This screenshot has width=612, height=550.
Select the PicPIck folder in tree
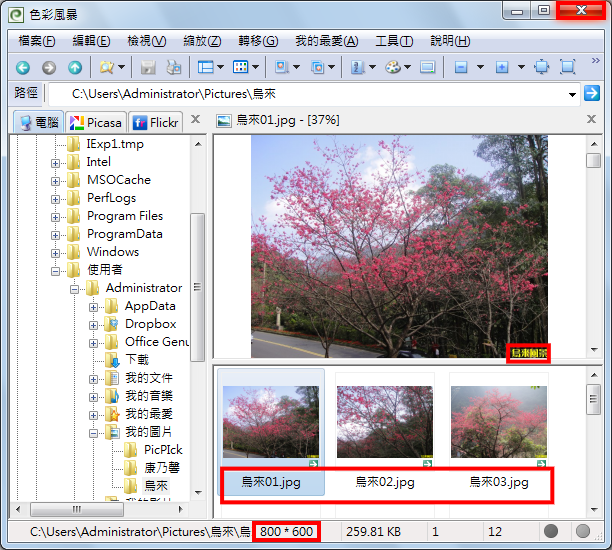[163, 449]
